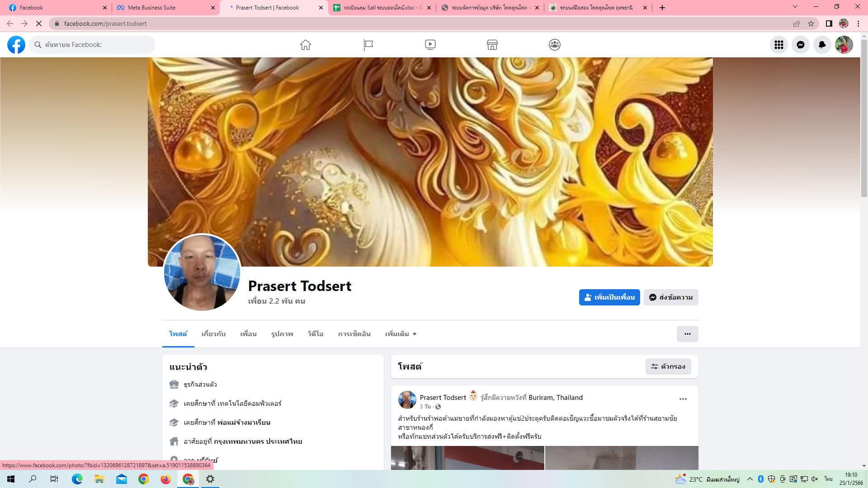Open post options three-dots menu
868x488 pixels.
point(683,399)
